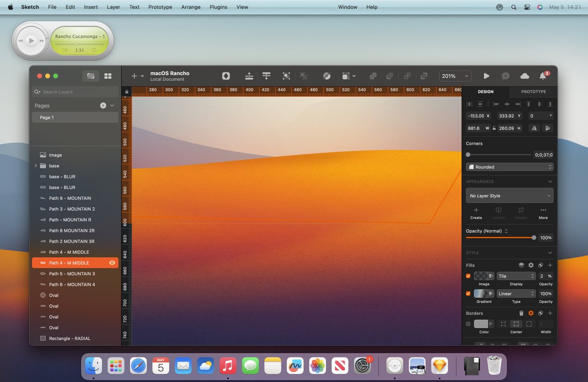Screen dimensions: 588x382
Task: Select the Distribute Horizontally toolbar icon
Action: point(249,76)
